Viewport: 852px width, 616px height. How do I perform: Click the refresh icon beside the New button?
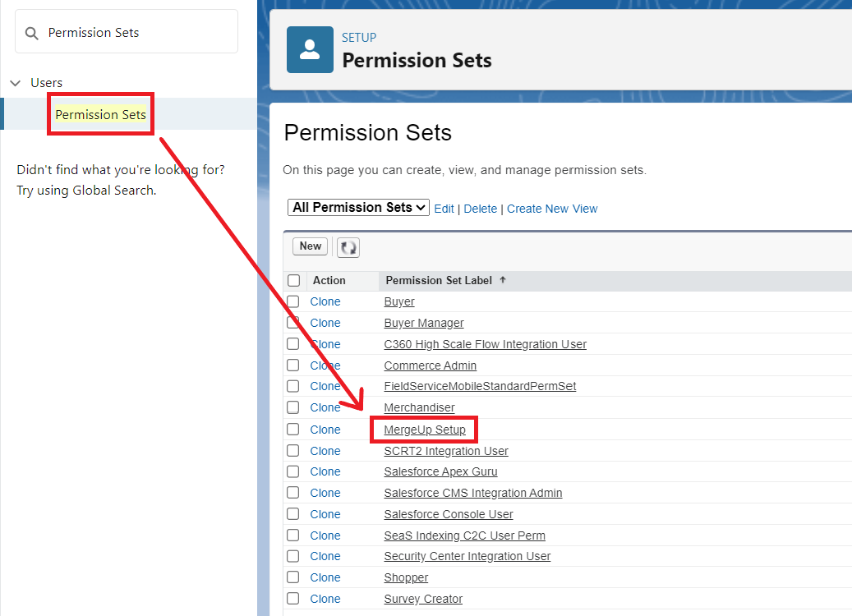[x=348, y=247]
